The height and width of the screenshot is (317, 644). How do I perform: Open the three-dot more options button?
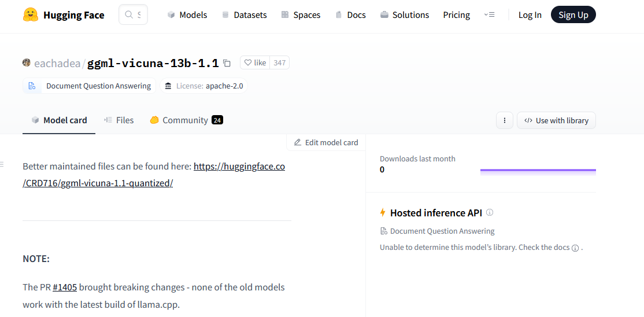[504, 120]
